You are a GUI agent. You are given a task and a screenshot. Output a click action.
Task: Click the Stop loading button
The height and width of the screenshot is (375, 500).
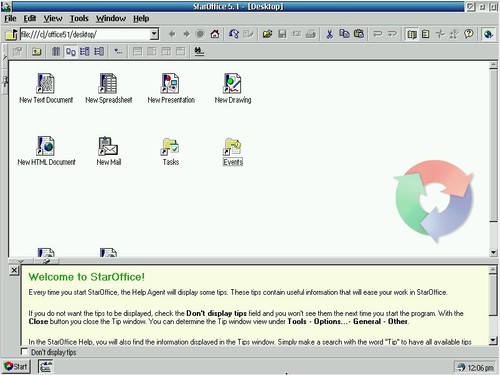(200, 34)
